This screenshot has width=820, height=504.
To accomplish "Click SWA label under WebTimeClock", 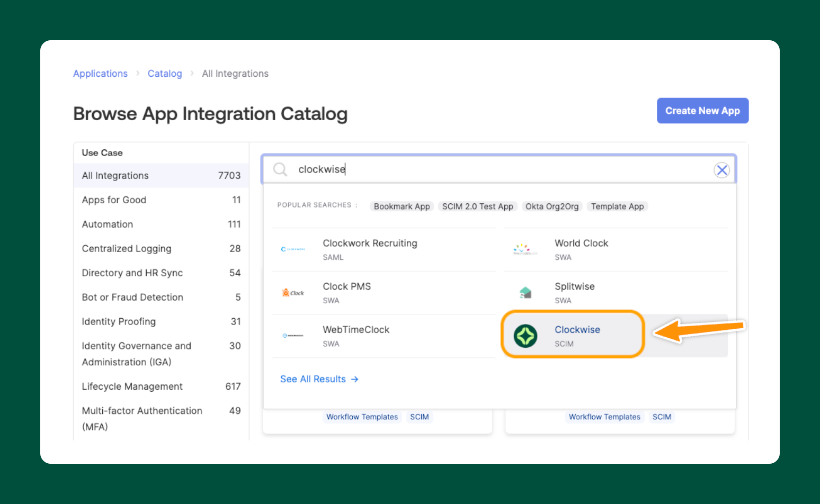I will tap(331, 344).
